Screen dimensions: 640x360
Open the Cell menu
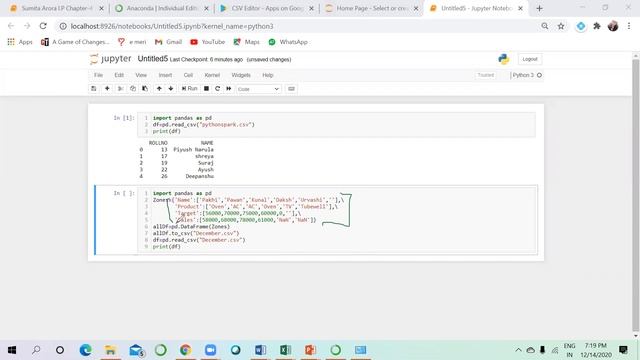[x=188, y=75]
